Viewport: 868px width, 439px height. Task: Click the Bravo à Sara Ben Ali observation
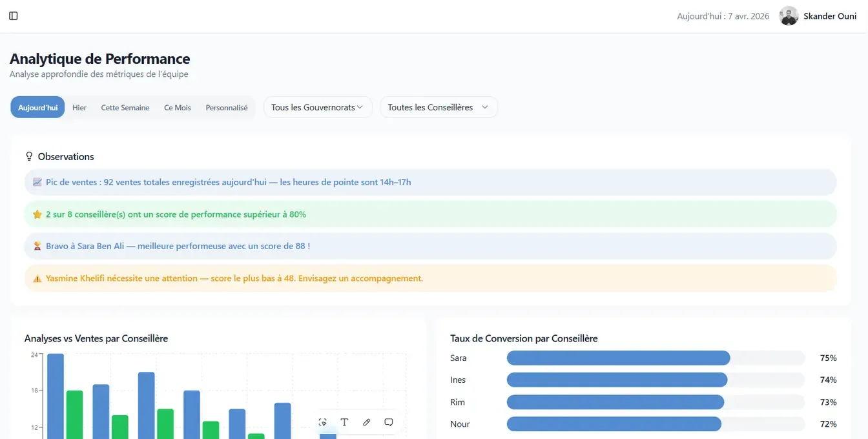coord(430,246)
